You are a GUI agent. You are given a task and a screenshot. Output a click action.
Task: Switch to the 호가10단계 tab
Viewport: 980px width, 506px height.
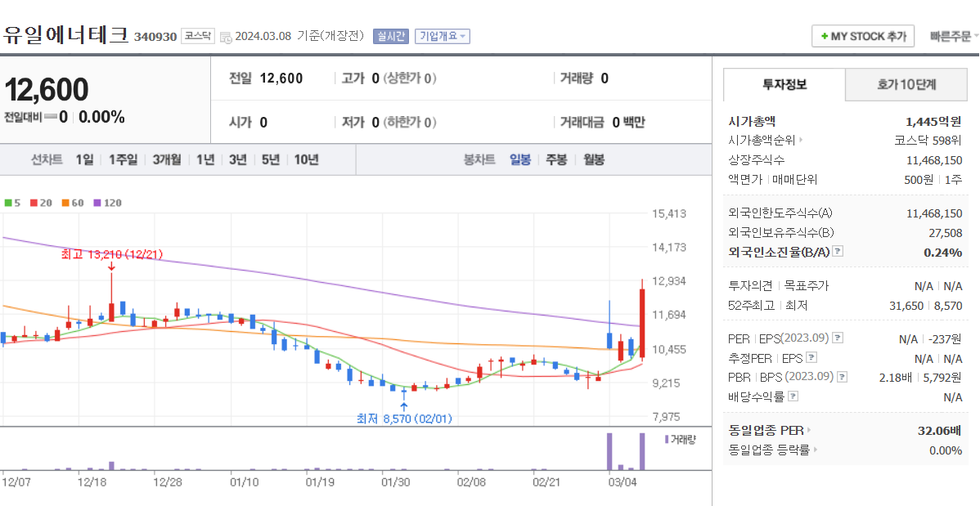[906, 84]
